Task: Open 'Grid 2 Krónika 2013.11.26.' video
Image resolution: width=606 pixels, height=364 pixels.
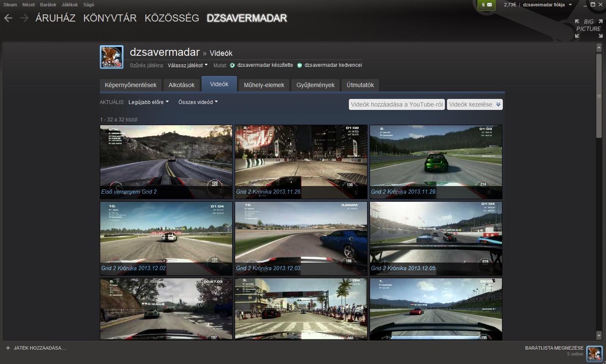Action: (x=301, y=162)
